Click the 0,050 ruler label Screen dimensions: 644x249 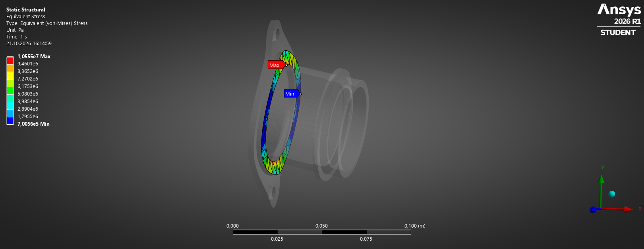point(321,226)
